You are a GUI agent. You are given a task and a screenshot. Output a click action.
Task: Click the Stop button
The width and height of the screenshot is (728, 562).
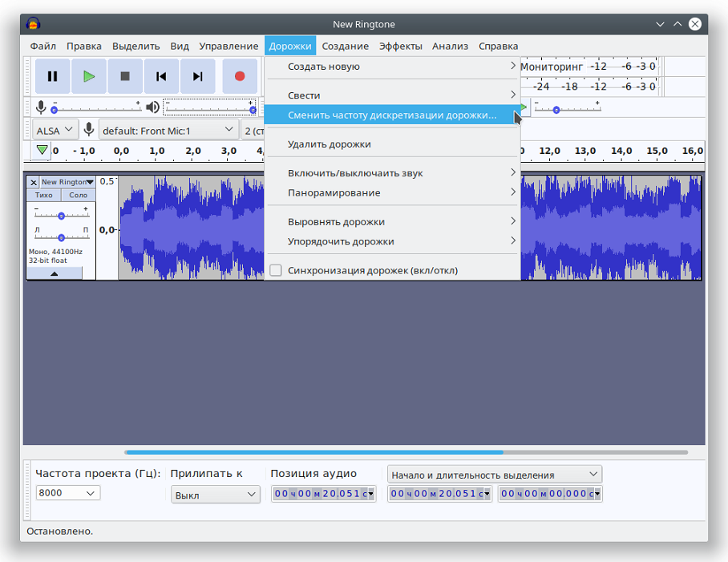click(125, 76)
